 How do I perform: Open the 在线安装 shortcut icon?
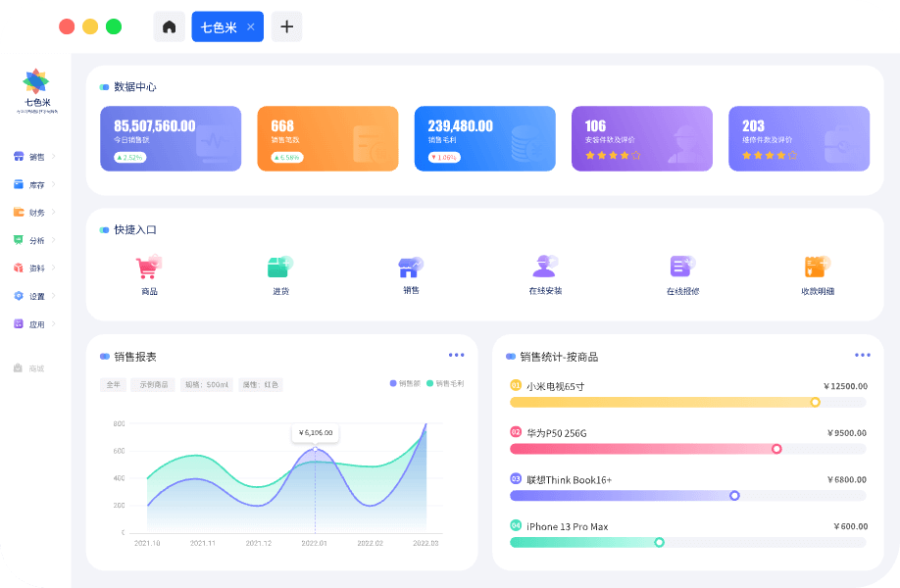[x=545, y=267]
